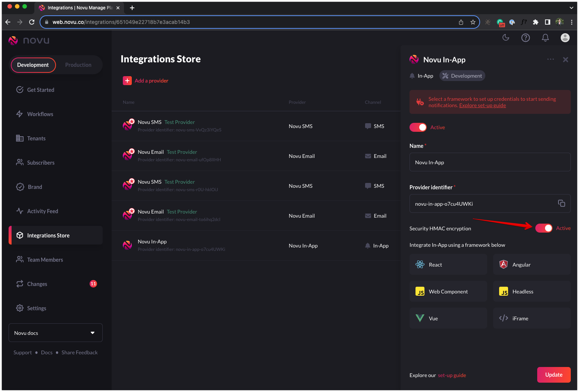
Task: Open Get Started in sidebar
Action: coord(56,90)
